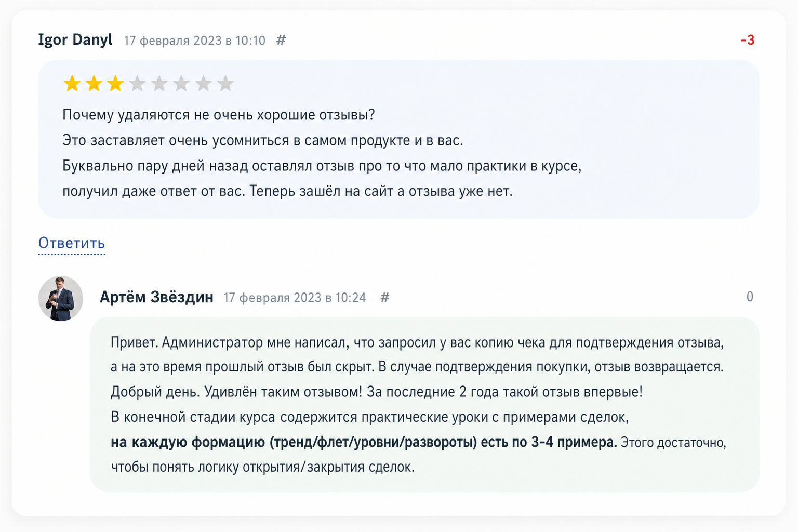Screen dimensions: 798x532
Task: Click the sixth gray rating star
Action: click(x=181, y=84)
